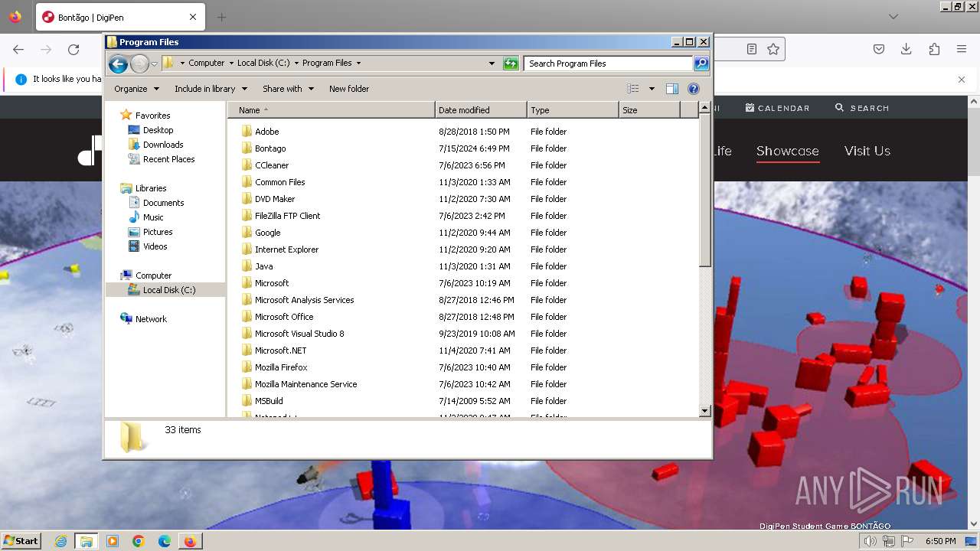The image size is (980, 551).
Task: Open the Showcase website menu item
Action: 788,151
